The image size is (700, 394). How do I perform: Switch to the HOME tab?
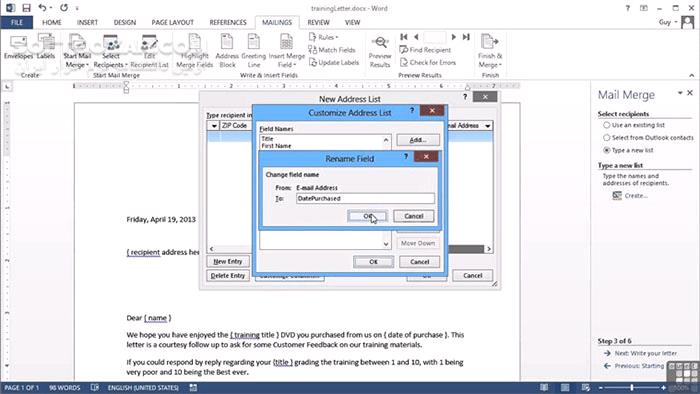pyautogui.click(x=52, y=22)
